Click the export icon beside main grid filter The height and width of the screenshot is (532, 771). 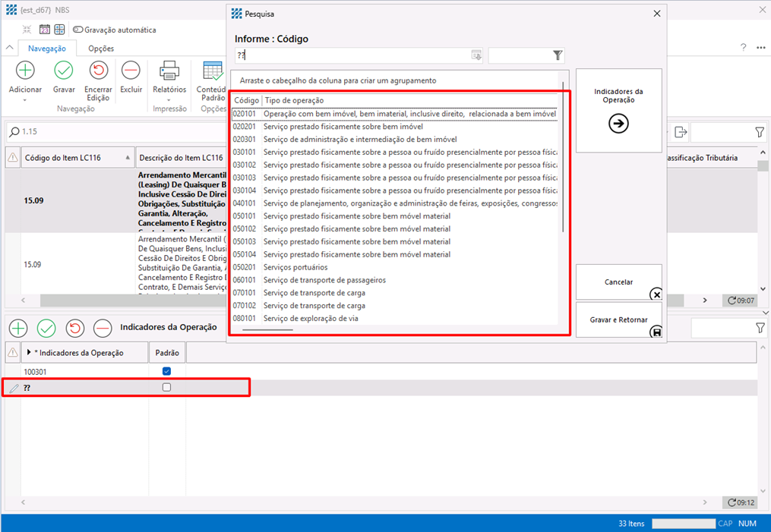(x=681, y=132)
